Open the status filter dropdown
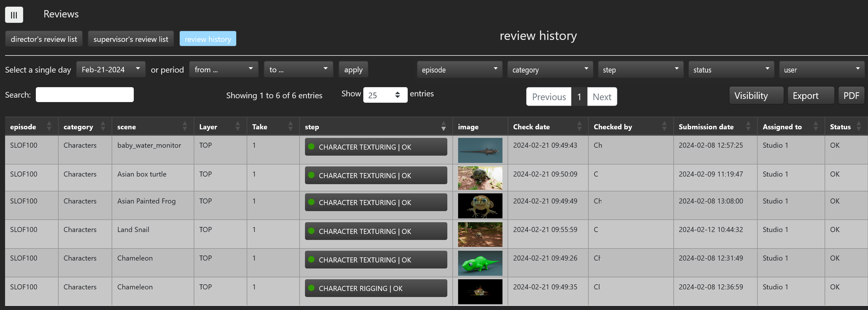The height and width of the screenshot is (310, 868). [731, 69]
